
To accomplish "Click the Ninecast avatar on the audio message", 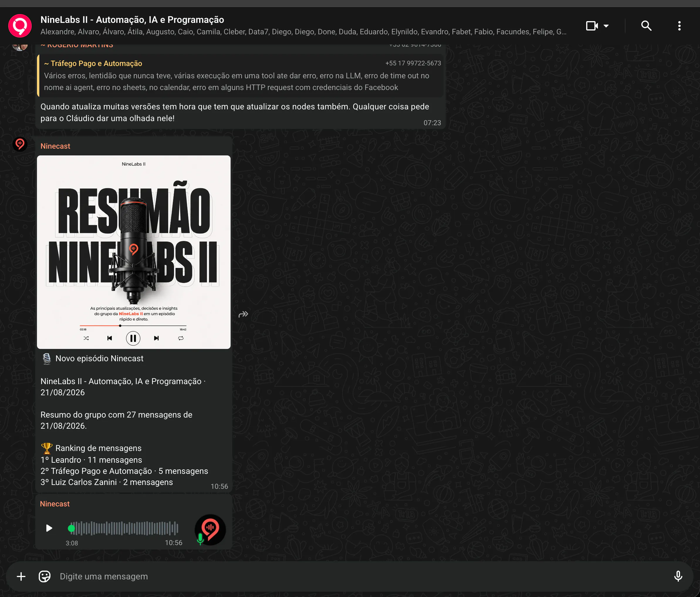I will click(210, 530).
